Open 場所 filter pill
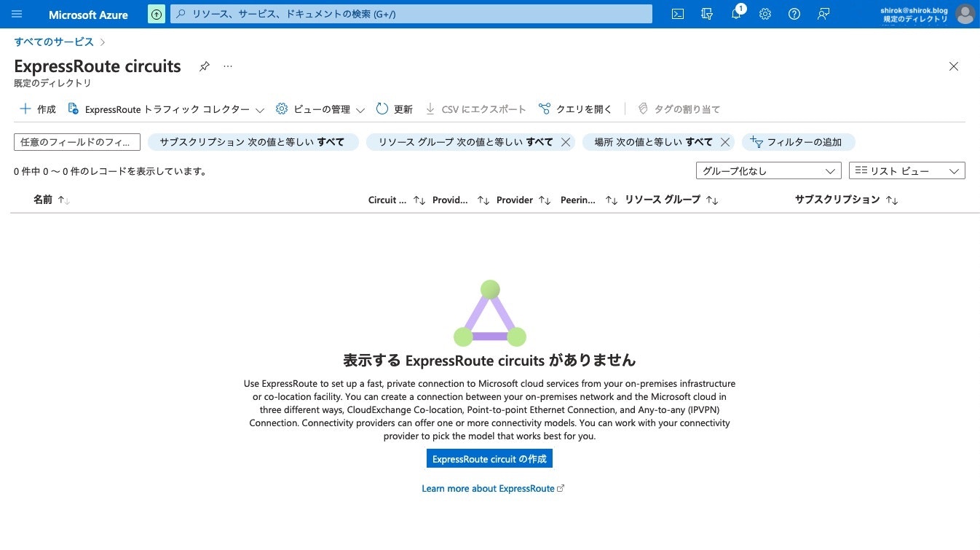This screenshot has height=550, width=980. tap(653, 142)
